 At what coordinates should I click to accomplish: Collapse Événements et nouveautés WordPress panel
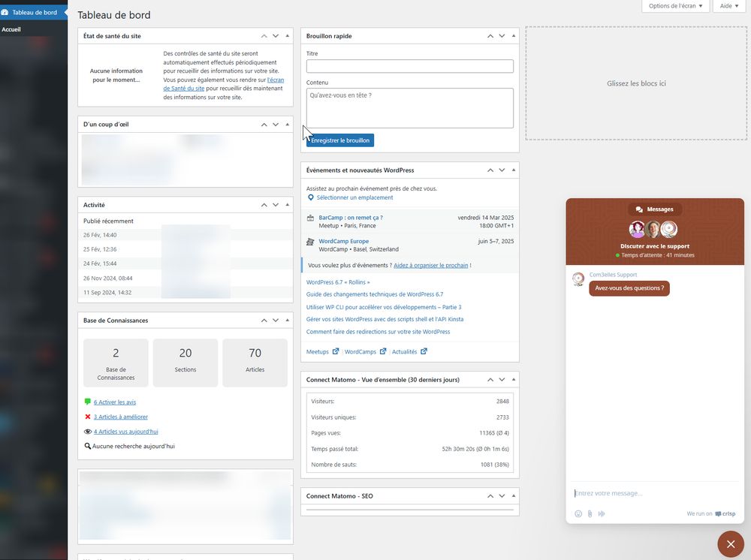514,170
